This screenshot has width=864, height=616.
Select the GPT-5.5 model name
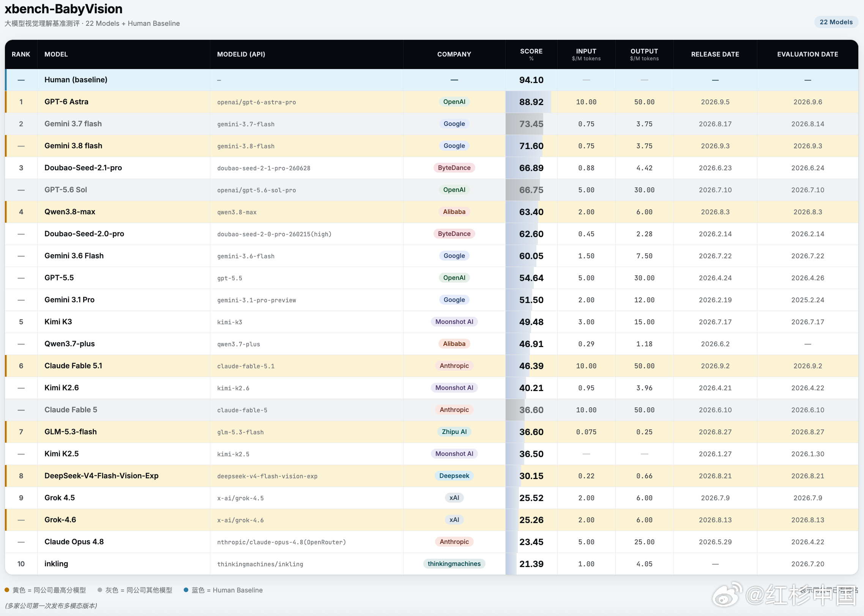click(59, 278)
